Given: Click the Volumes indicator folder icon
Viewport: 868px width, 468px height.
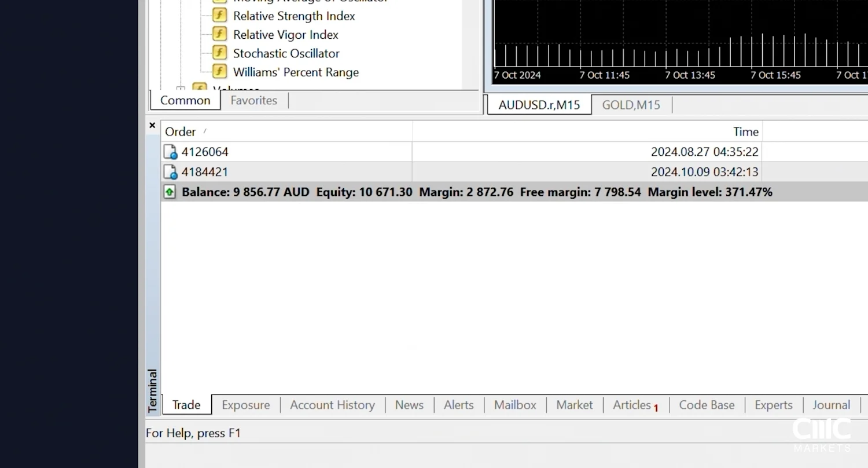Looking at the screenshot, I should (199, 87).
